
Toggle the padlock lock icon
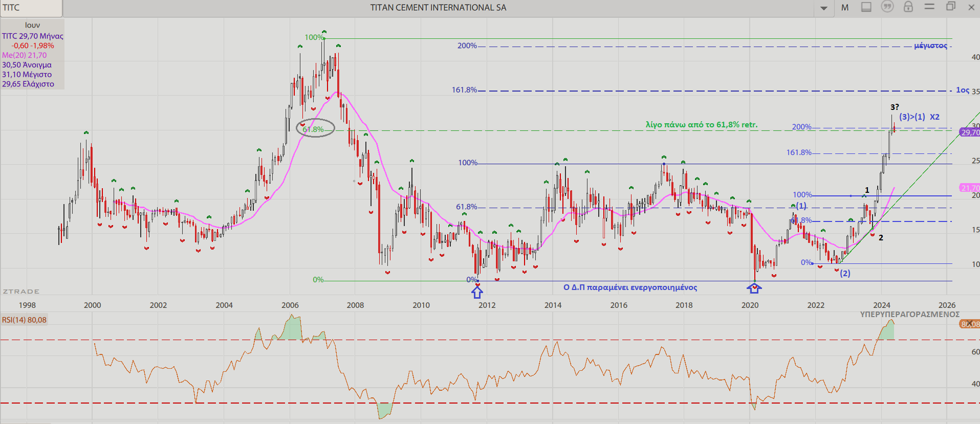tap(908, 7)
